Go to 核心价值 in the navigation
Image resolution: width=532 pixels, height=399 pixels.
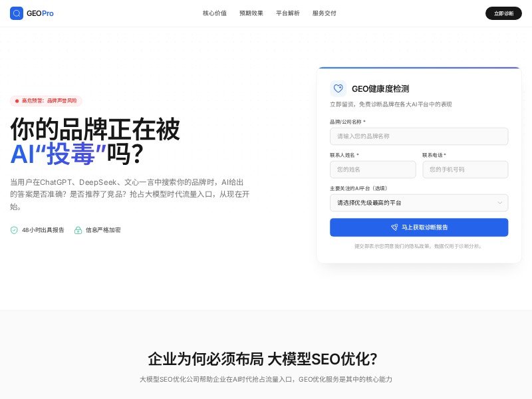[x=214, y=13]
